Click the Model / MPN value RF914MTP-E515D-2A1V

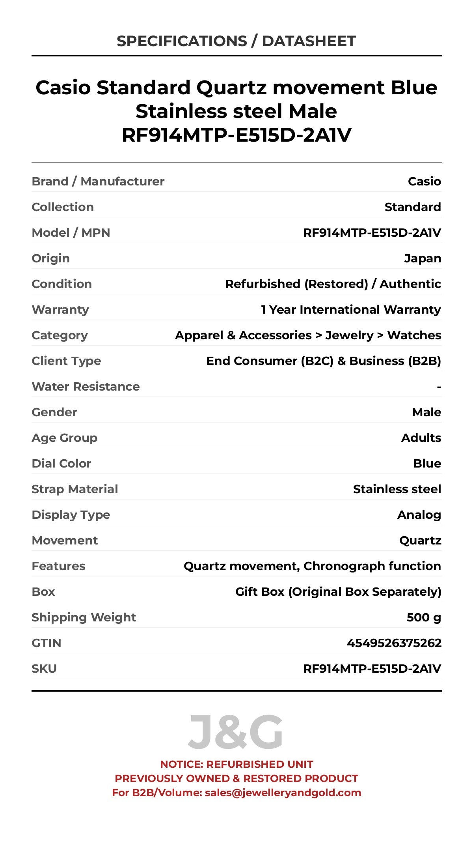(x=372, y=233)
